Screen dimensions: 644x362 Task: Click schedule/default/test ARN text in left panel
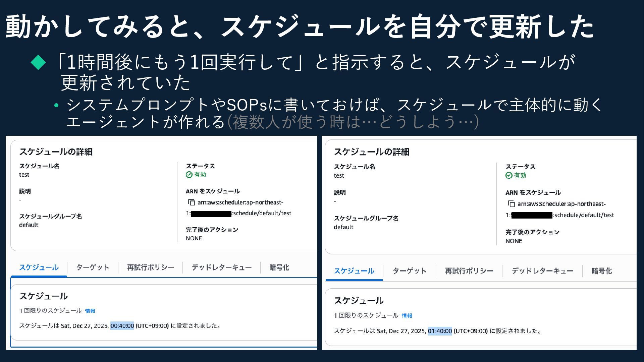pyautogui.click(x=262, y=214)
